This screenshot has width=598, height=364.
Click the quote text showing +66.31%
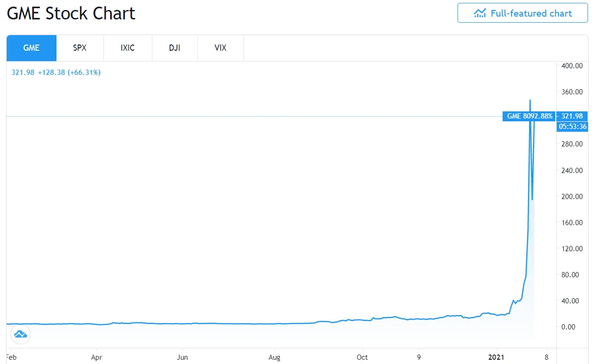56,73
